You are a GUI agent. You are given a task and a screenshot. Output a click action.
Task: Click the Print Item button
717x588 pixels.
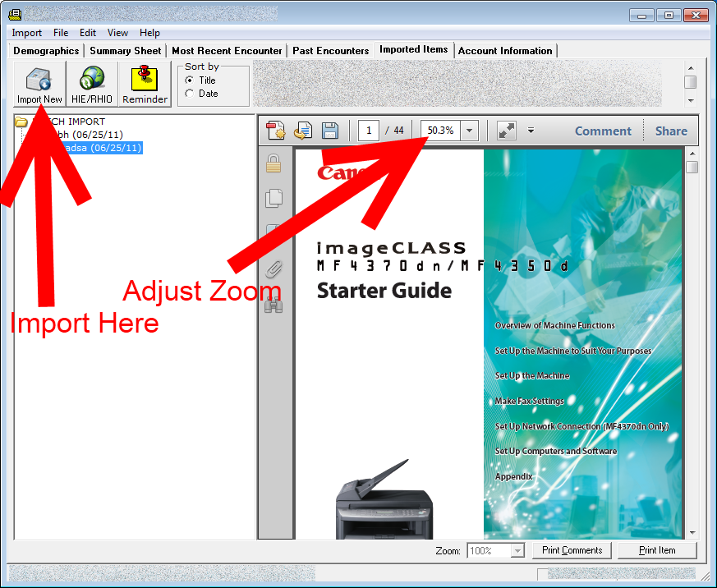657,550
